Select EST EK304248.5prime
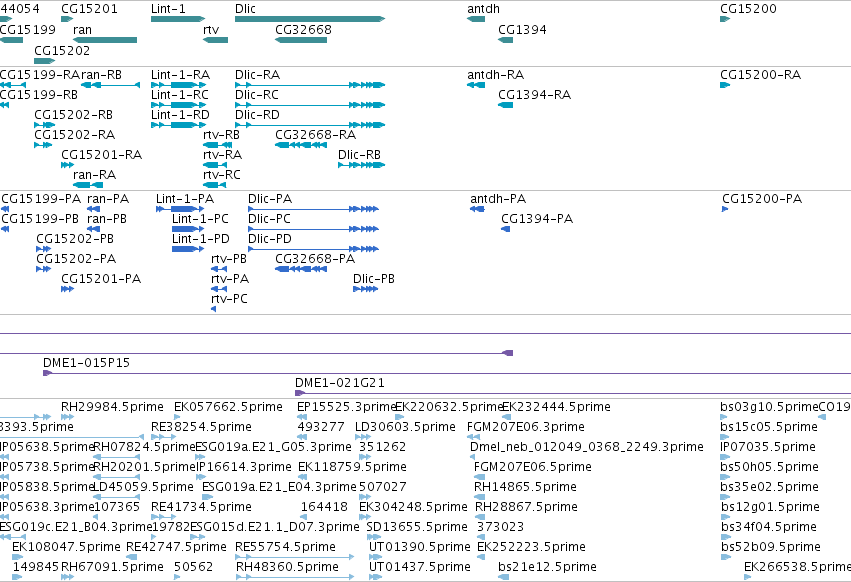The image size is (851, 582). [x=365, y=517]
